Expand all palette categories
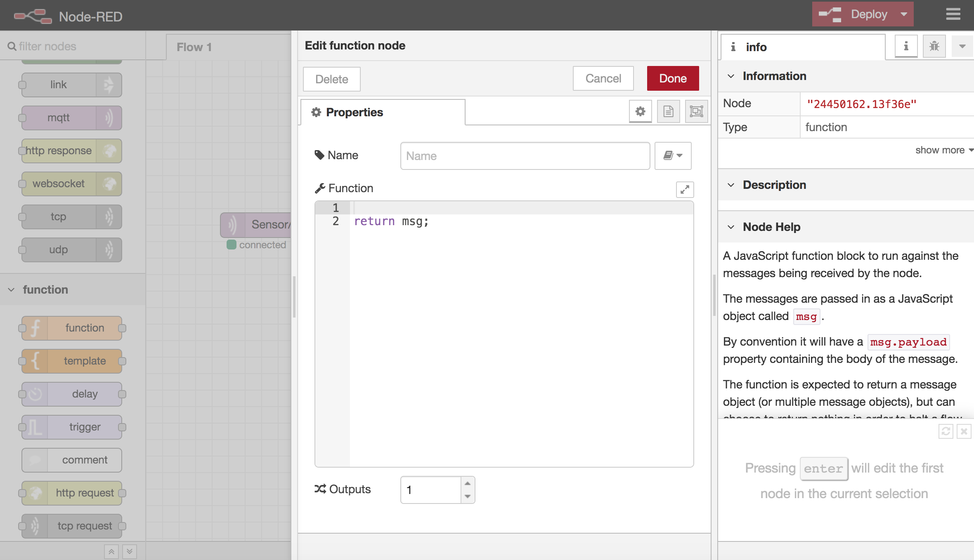974x560 pixels. click(x=130, y=551)
